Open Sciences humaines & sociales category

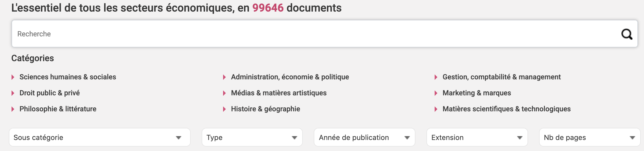68,77
